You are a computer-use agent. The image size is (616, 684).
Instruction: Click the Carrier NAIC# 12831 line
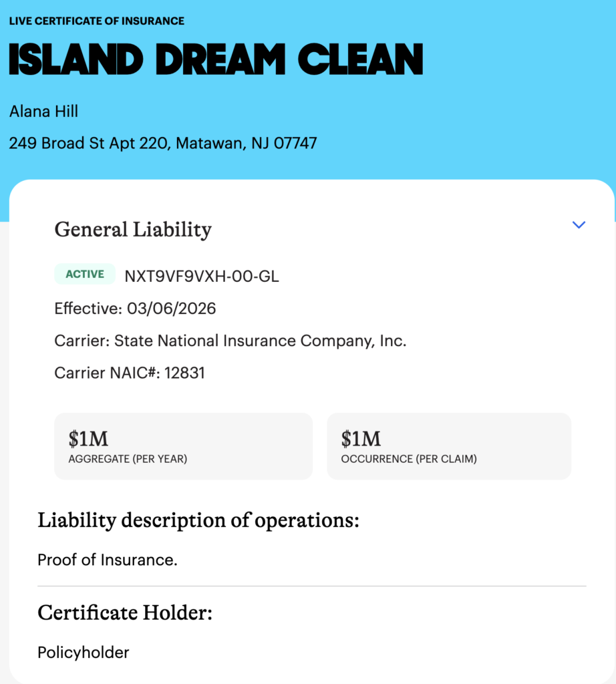point(130,373)
